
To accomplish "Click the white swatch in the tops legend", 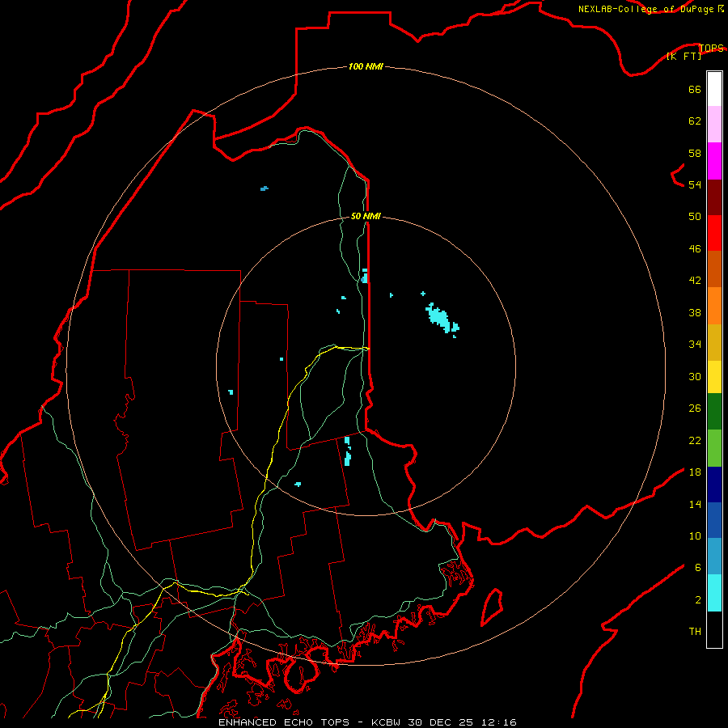I will [x=714, y=89].
